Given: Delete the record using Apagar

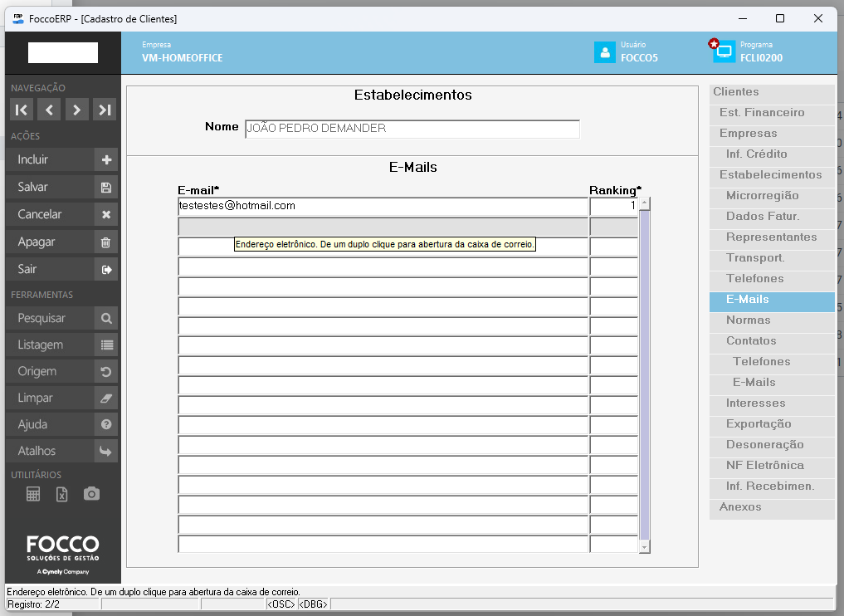Looking at the screenshot, I should point(61,242).
